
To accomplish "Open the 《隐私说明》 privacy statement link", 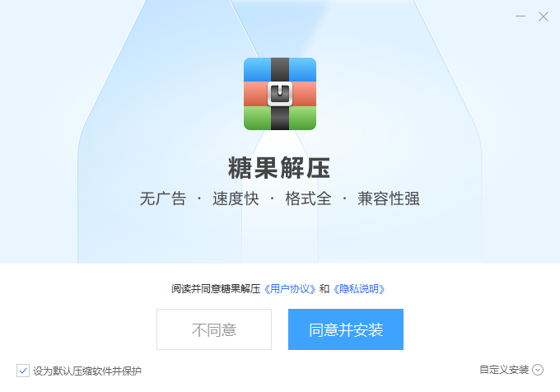I will click(359, 289).
